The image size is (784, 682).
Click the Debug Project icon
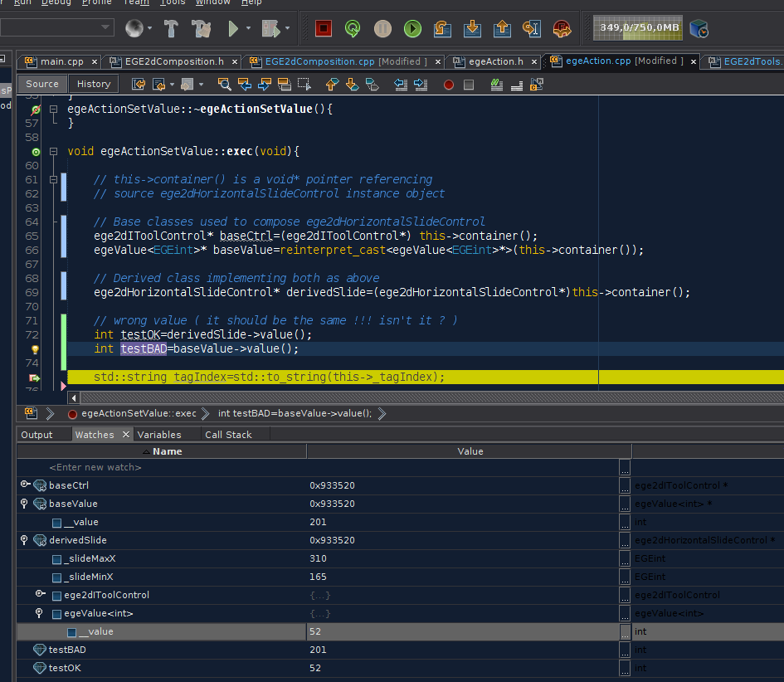[270, 28]
